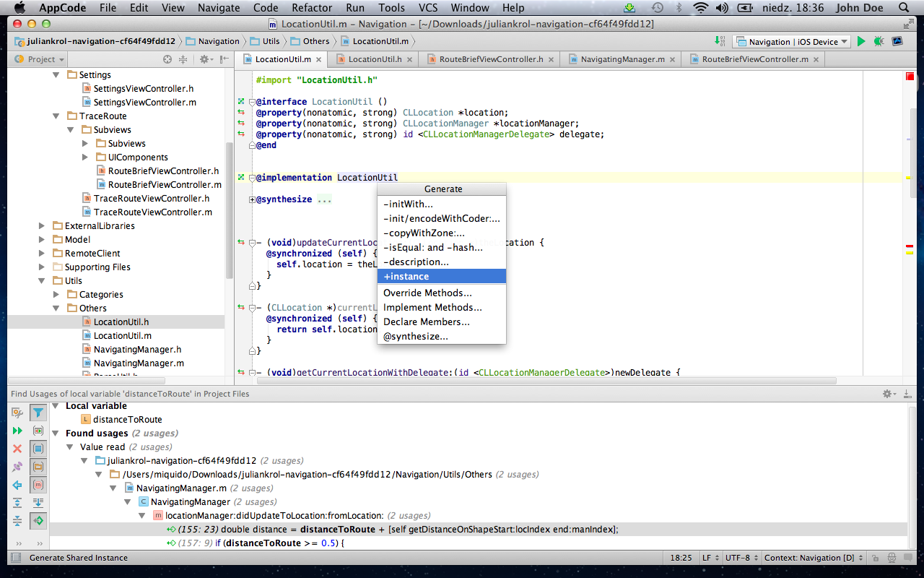The image size is (924, 578).
Task: Click the build (make) binary arrow icon
Action: click(x=719, y=41)
